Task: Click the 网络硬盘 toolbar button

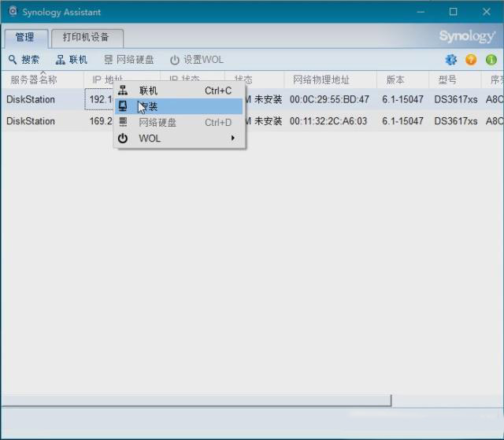Action: tap(129, 60)
